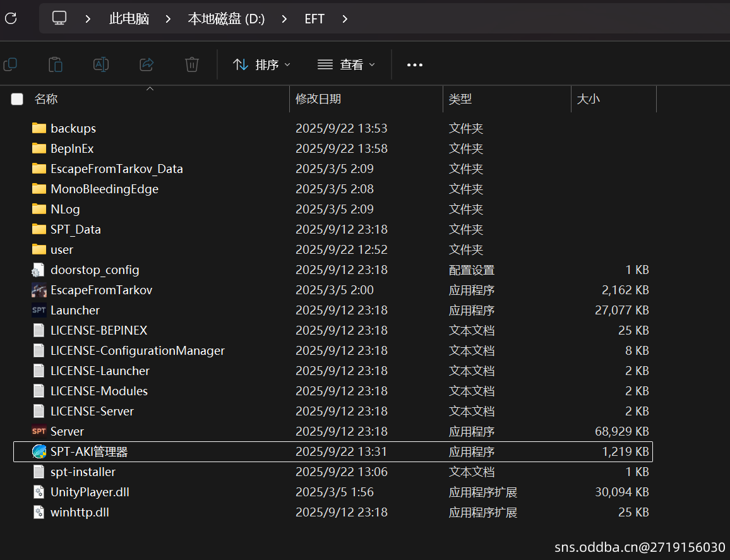Click the 2025/9/22 13:31 date of SPT-AKI管理器
The height and width of the screenshot is (560, 730).
point(341,451)
